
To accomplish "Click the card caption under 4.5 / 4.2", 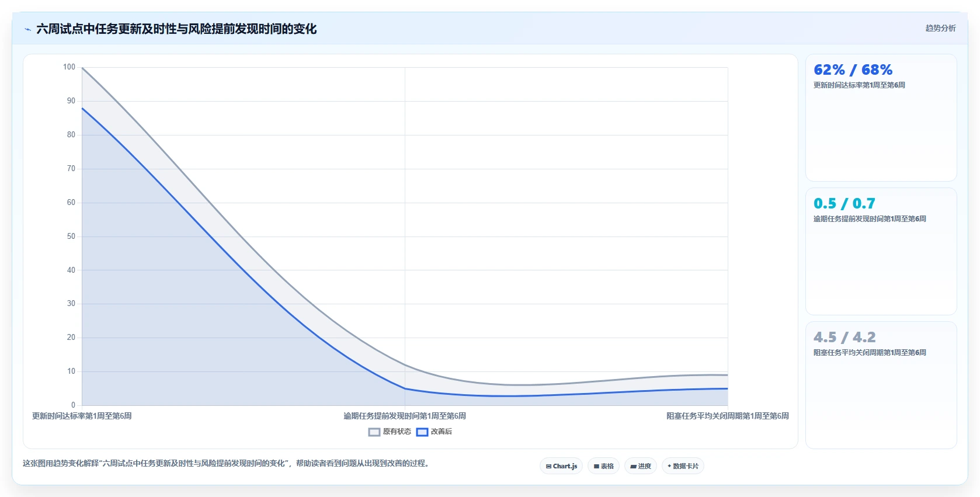I will coord(870,353).
